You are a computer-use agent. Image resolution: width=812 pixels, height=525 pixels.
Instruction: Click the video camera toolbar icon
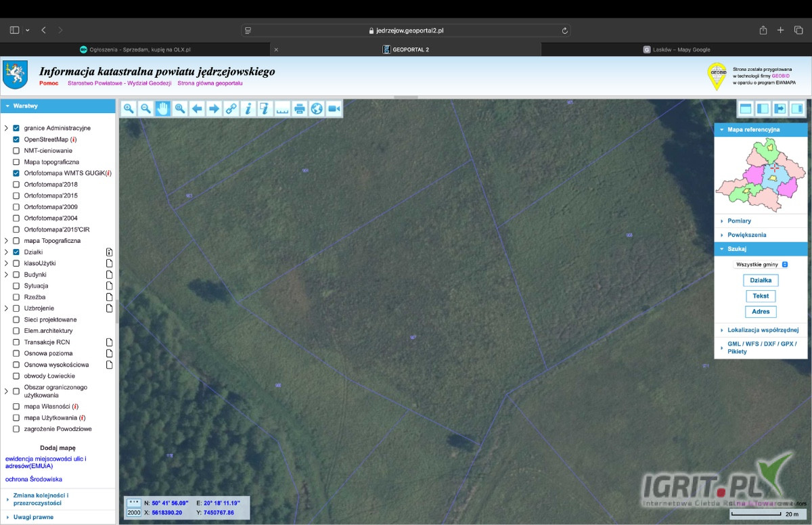coord(334,109)
